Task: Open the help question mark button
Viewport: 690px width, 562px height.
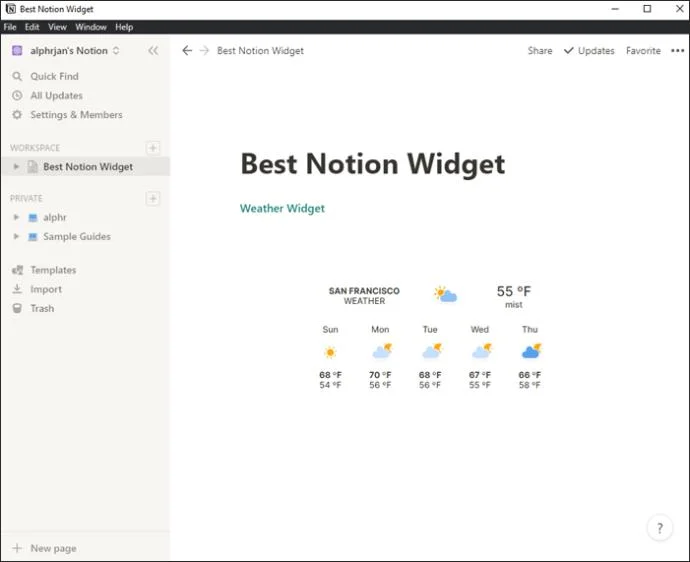Action: click(660, 528)
